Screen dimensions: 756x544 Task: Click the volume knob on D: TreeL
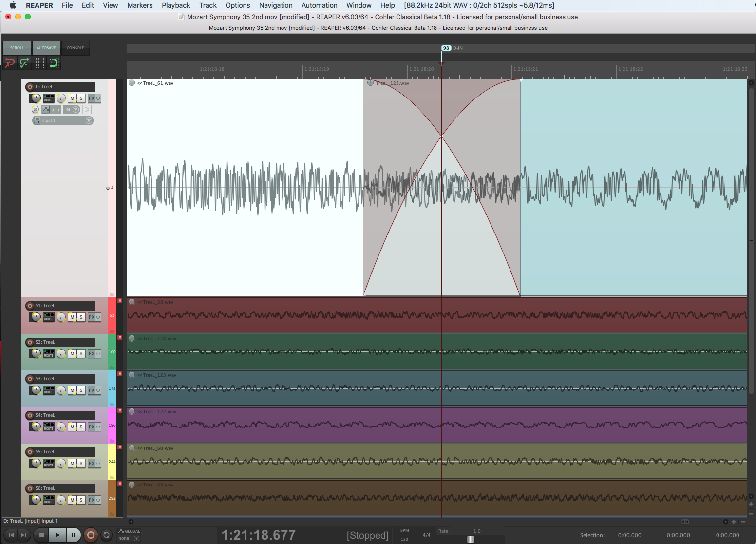point(36,98)
